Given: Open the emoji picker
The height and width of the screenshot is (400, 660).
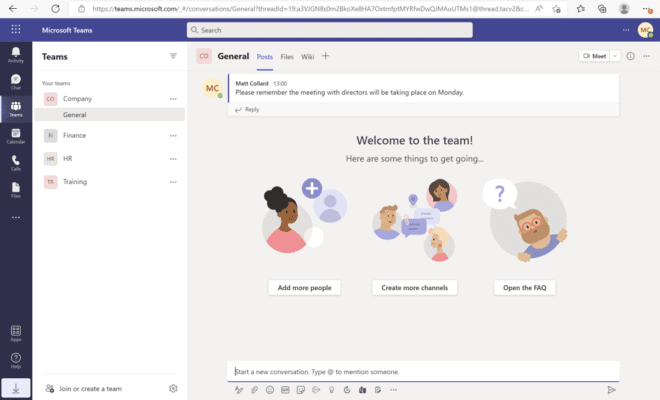Looking at the screenshot, I should click(x=270, y=390).
